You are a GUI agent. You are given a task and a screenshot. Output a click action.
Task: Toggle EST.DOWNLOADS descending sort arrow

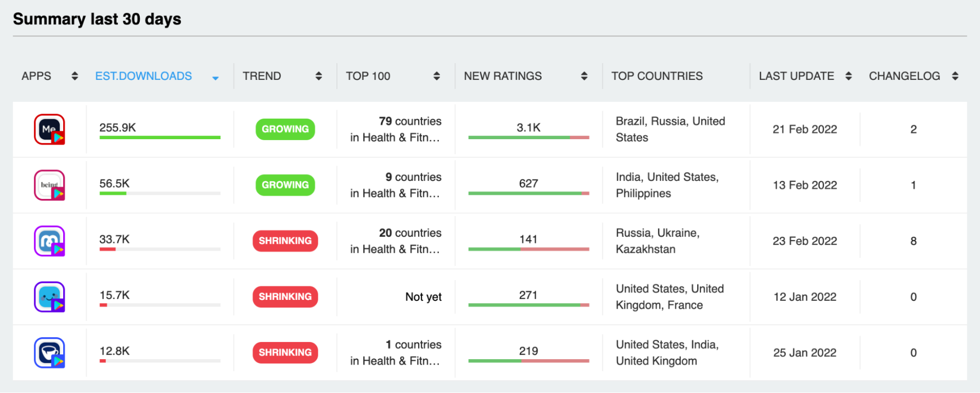click(215, 77)
